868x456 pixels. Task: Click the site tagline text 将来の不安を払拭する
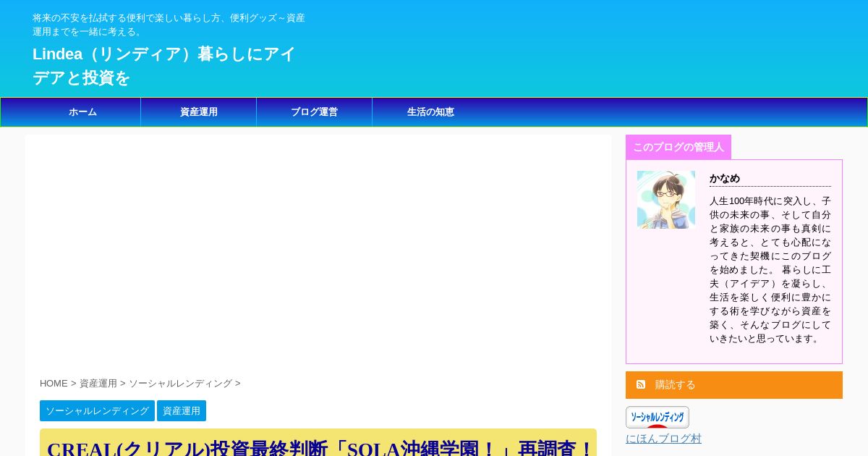tap(169, 25)
